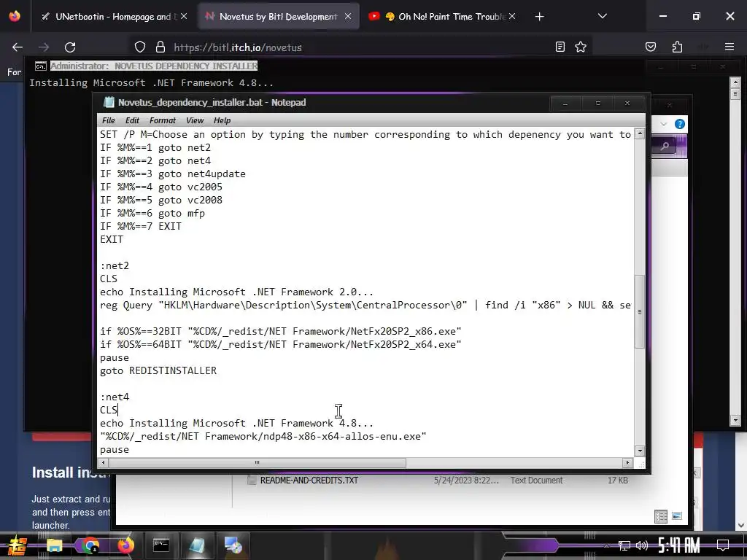The width and height of the screenshot is (747, 560).
Task: Close the Oh No! Paint Time Trouble tab
Action: pos(511,16)
